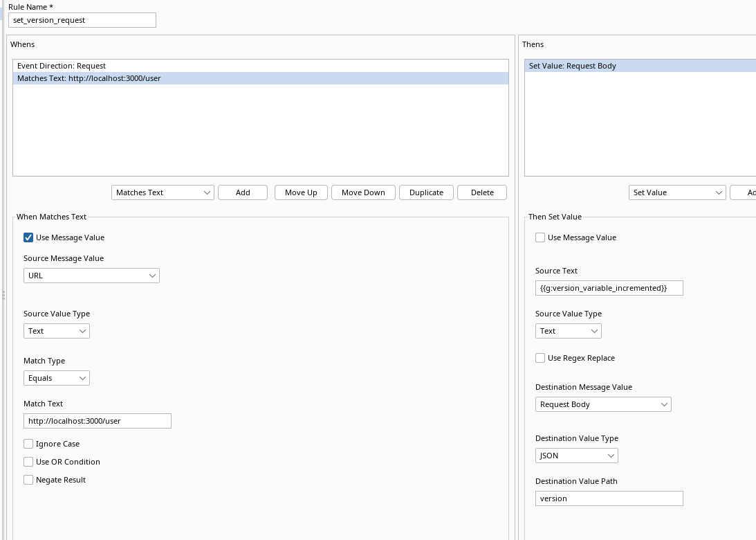
Task: Open the Set Value action dropdown in Thens
Action: [x=676, y=192]
